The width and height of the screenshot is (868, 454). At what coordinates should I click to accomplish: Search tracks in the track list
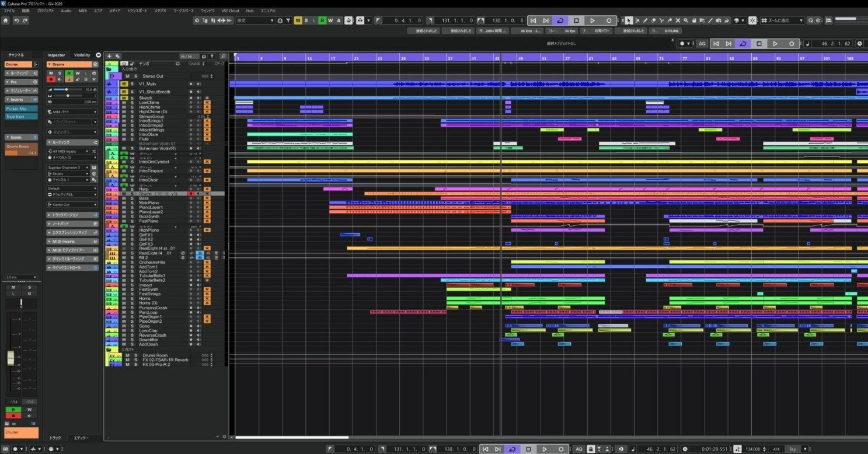coord(224,56)
